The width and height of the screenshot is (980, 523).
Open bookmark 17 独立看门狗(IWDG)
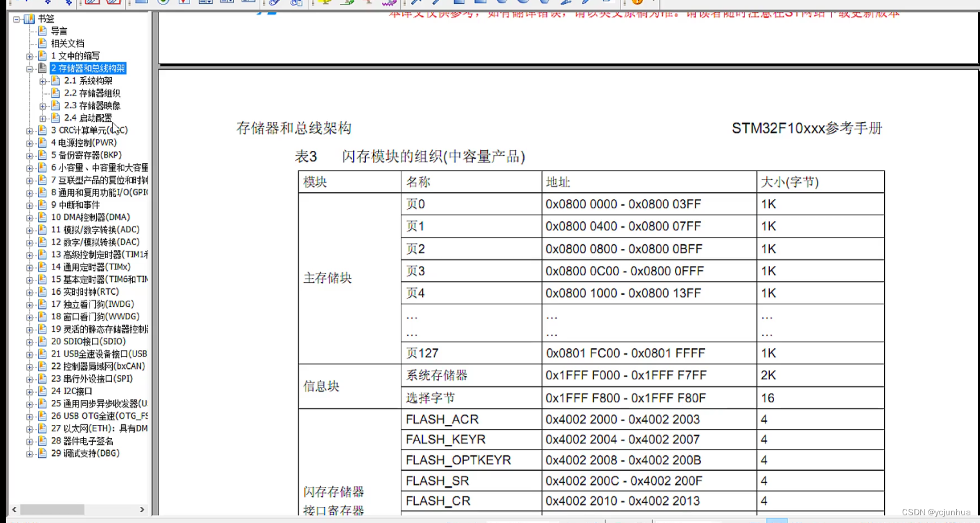(93, 304)
